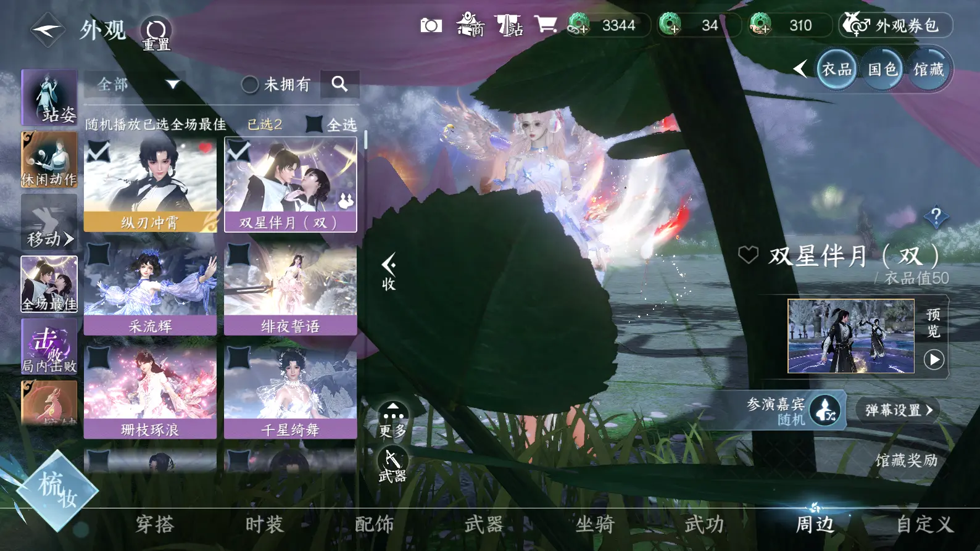Viewport: 980px width, 551px height.
Task: Click the back arrow beside 外观
Action: pyautogui.click(x=48, y=29)
